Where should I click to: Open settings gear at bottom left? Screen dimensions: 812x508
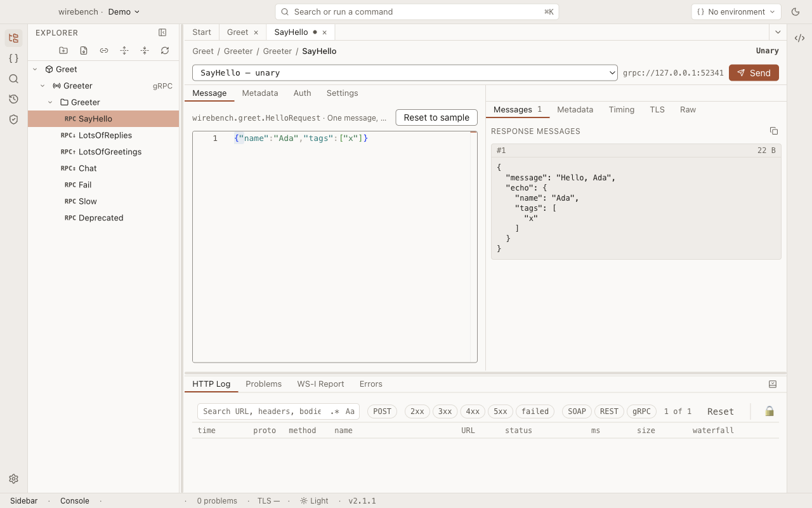[x=13, y=479]
